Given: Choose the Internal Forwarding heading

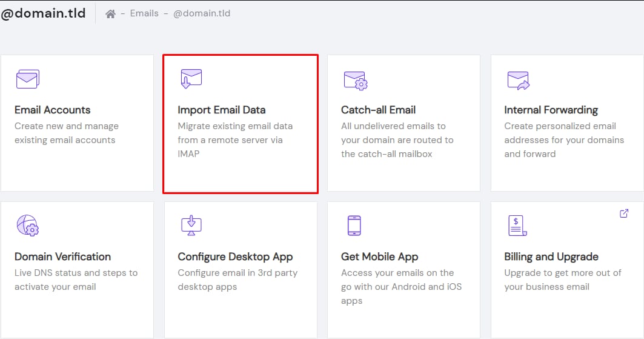Looking at the screenshot, I should click(551, 110).
